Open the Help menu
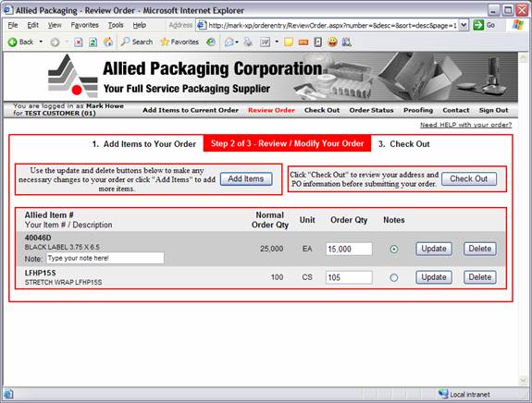Screen dimensions: 532x403 click(x=140, y=25)
